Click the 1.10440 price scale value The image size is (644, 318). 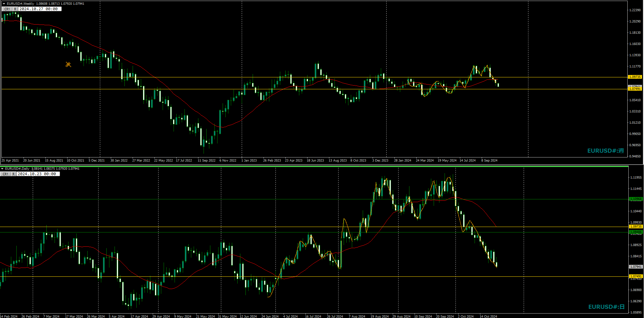(636, 211)
